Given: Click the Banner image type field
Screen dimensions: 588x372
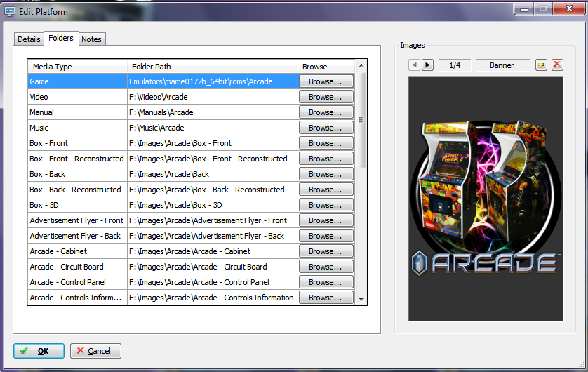Looking at the screenshot, I should pyautogui.click(x=502, y=65).
